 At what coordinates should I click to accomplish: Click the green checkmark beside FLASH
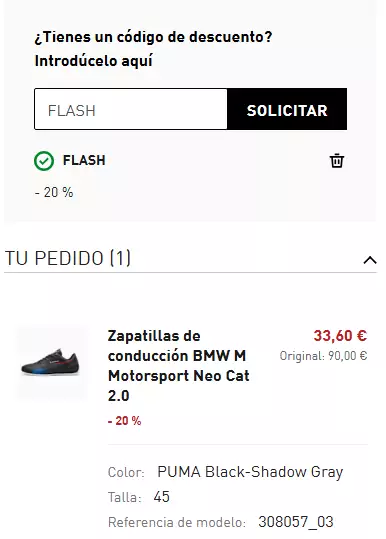click(44, 161)
